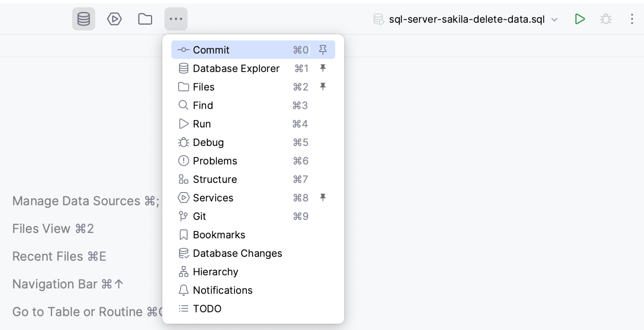Choose Database Changes in the popup

(x=237, y=253)
